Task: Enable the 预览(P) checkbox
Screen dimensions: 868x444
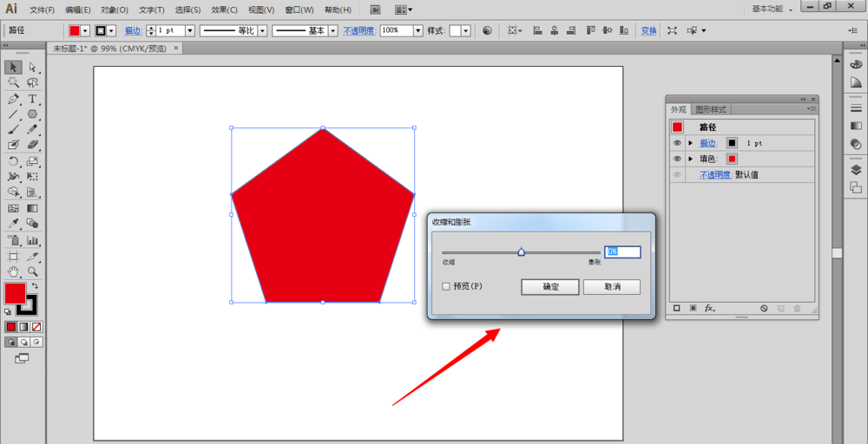Action: tap(446, 286)
